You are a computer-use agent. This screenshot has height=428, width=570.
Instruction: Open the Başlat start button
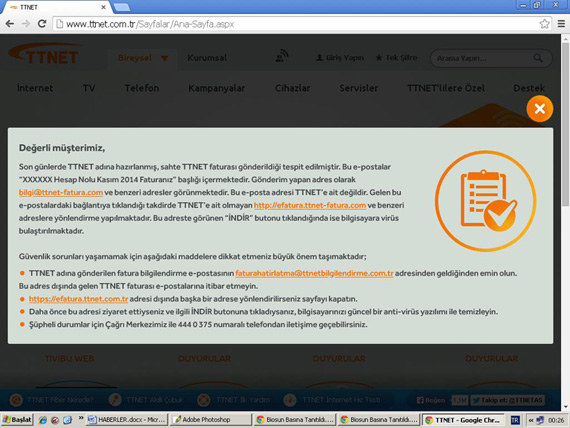(x=17, y=420)
